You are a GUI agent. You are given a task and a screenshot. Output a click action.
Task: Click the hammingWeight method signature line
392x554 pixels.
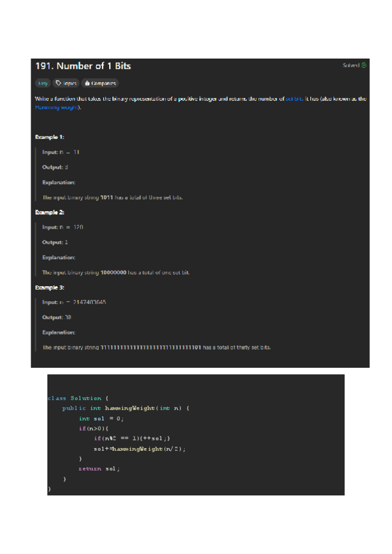(x=125, y=408)
